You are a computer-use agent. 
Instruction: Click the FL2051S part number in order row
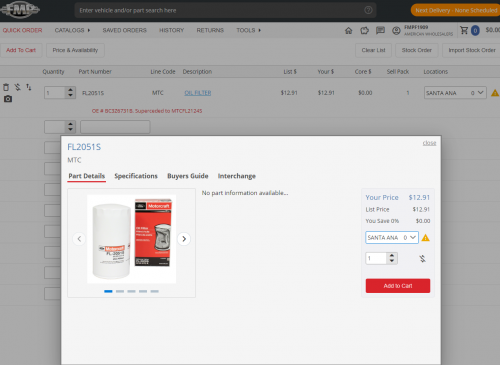[x=93, y=93]
